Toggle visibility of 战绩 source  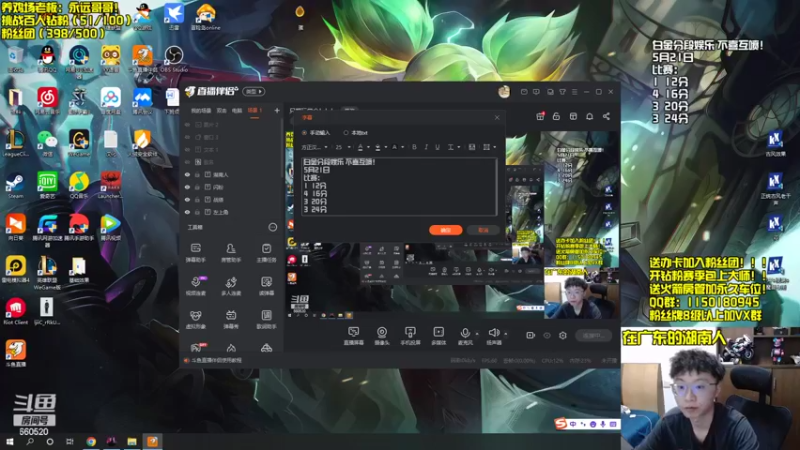click(187, 199)
